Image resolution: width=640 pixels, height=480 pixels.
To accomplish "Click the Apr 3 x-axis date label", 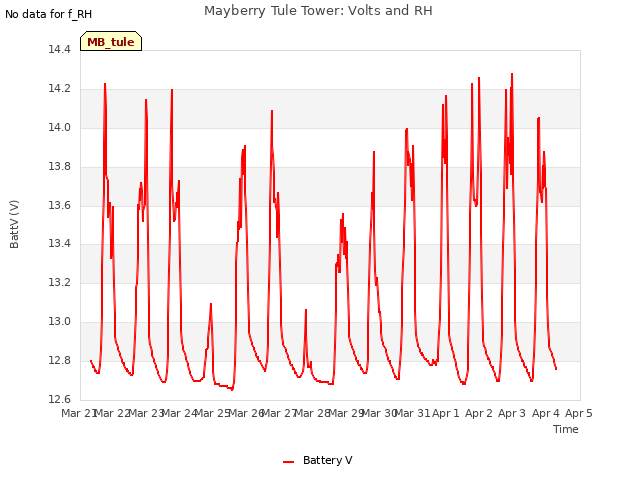I will point(512,413).
